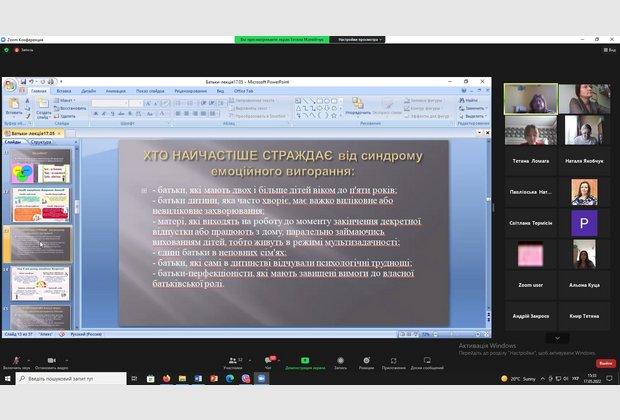Open the Design (Дизайн) ribbon tab

pyautogui.click(x=89, y=91)
